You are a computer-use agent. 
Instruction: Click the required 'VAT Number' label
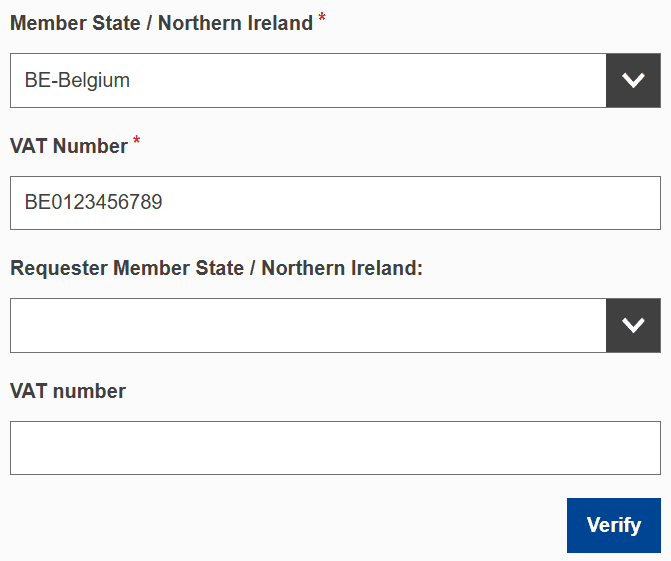click(x=69, y=146)
